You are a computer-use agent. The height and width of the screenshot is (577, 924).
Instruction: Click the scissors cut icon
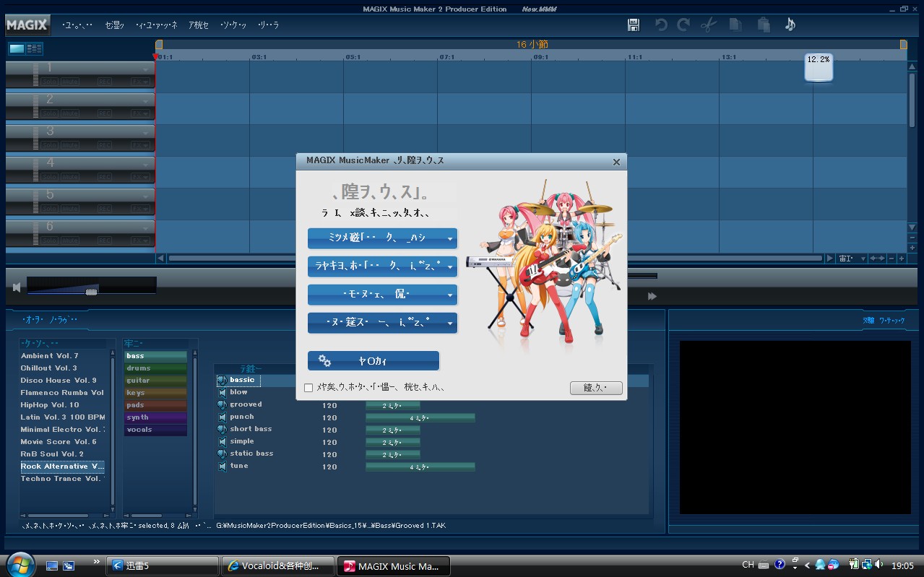click(709, 25)
